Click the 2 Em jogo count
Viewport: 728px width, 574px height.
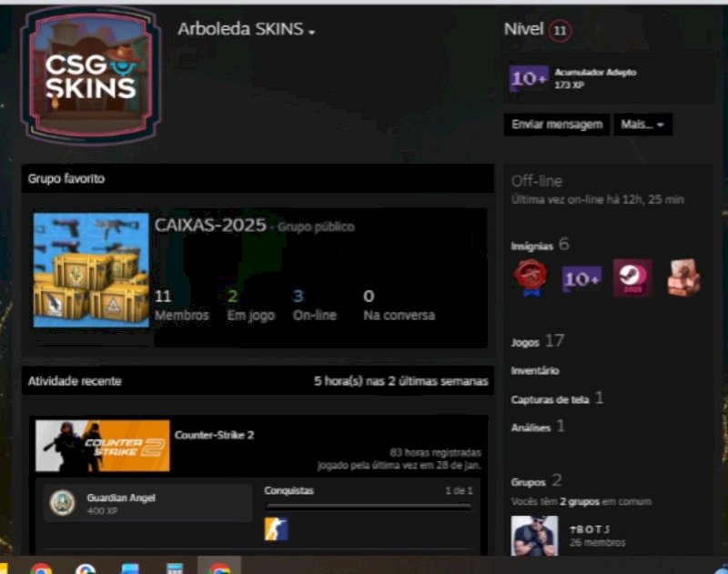tap(251, 305)
